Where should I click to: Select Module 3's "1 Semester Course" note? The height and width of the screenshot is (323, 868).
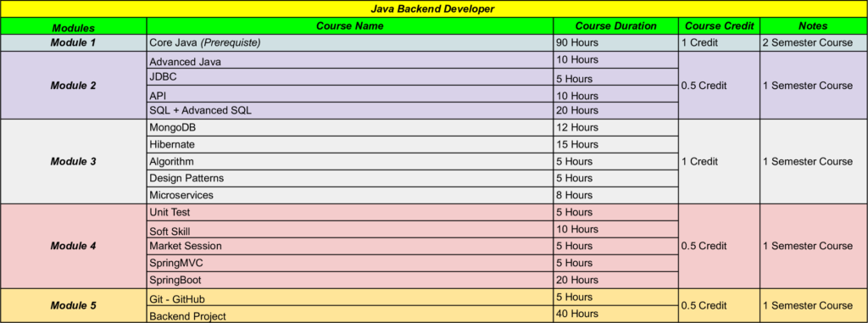(x=813, y=161)
